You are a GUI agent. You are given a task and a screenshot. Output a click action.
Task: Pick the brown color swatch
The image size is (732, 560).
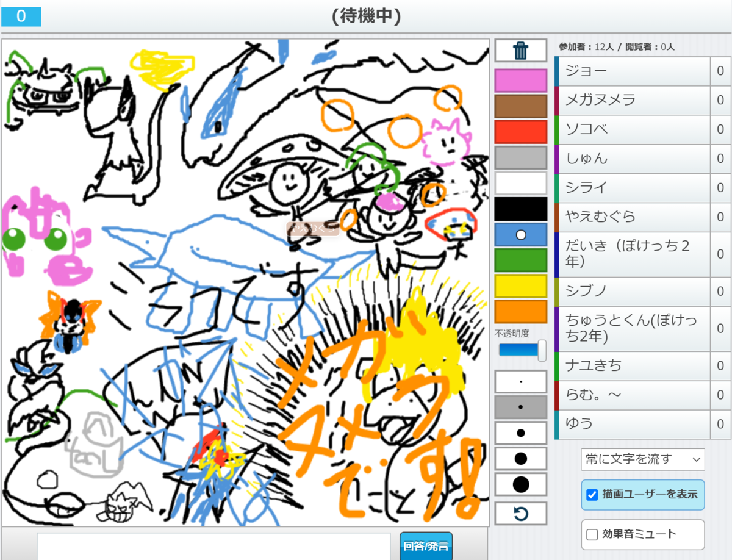pyautogui.click(x=520, y=106)
